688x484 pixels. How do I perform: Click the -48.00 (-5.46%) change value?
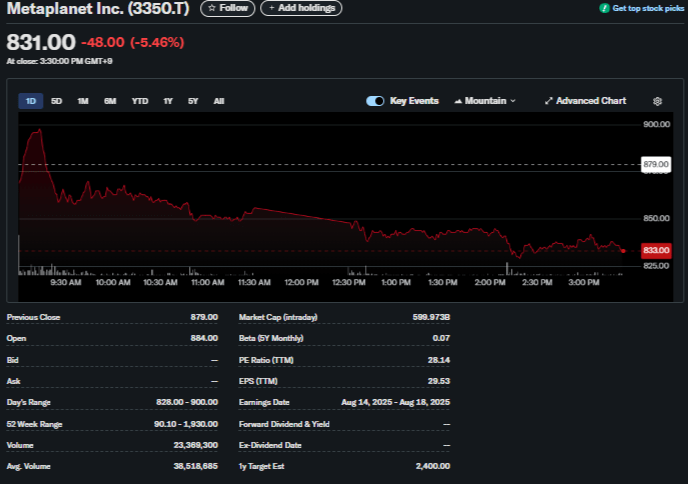[133, 43]
